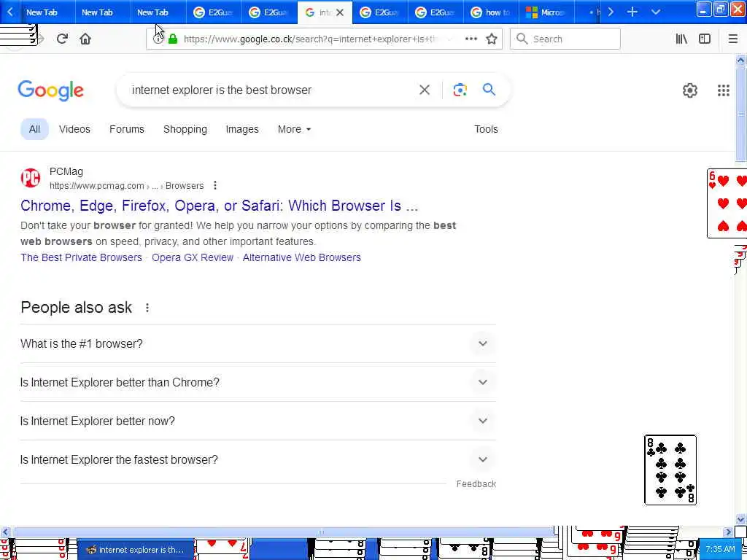Open the page actions three-dot menu in address bar
This screenshot has height=560, width=747.
pyautogui.click(x=471, y=39)
